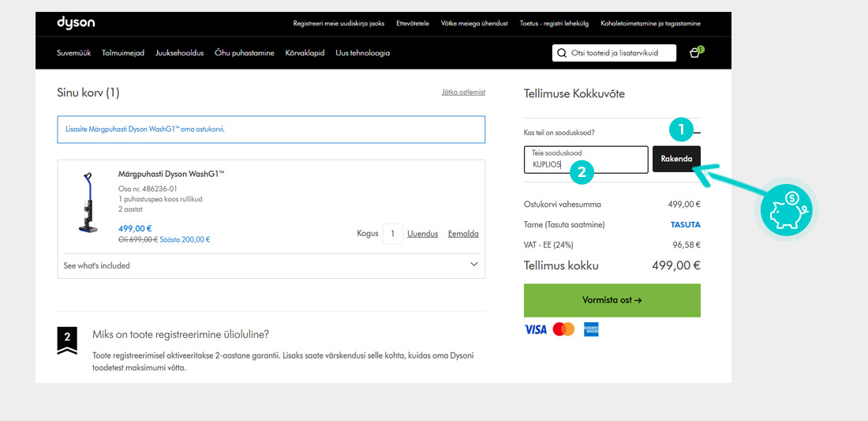Select the Juuksehooldus menu item
This screenshot has width=868, height=421.
179,53
